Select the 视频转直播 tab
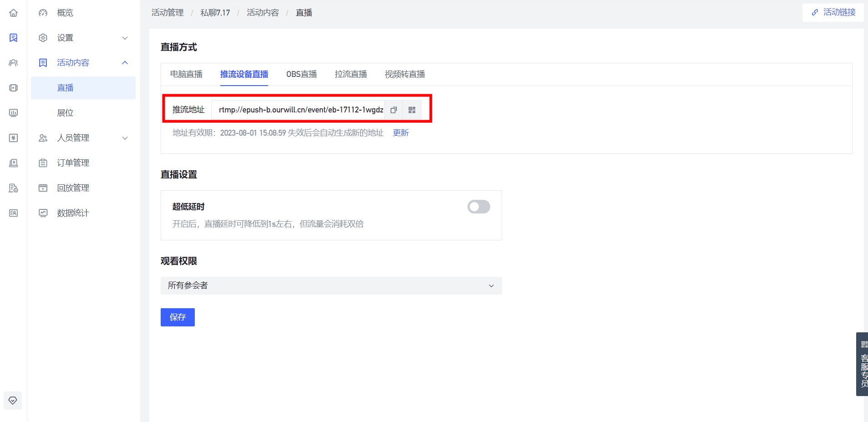 coord(405,74)
